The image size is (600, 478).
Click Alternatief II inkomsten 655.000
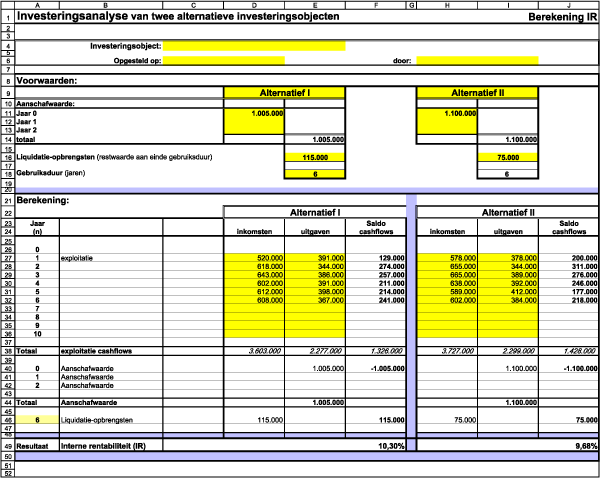click(447, 266)
